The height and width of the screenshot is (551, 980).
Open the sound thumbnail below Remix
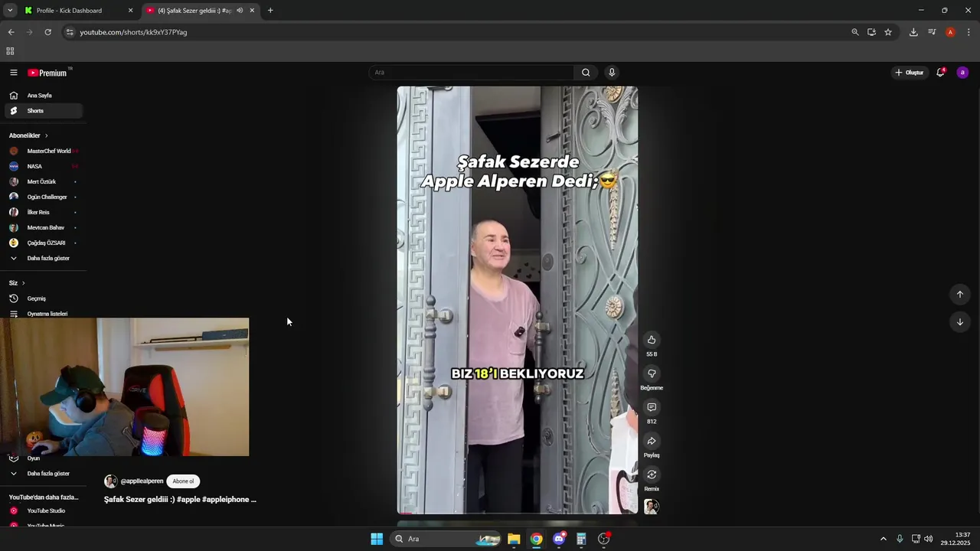click(652, 507)
